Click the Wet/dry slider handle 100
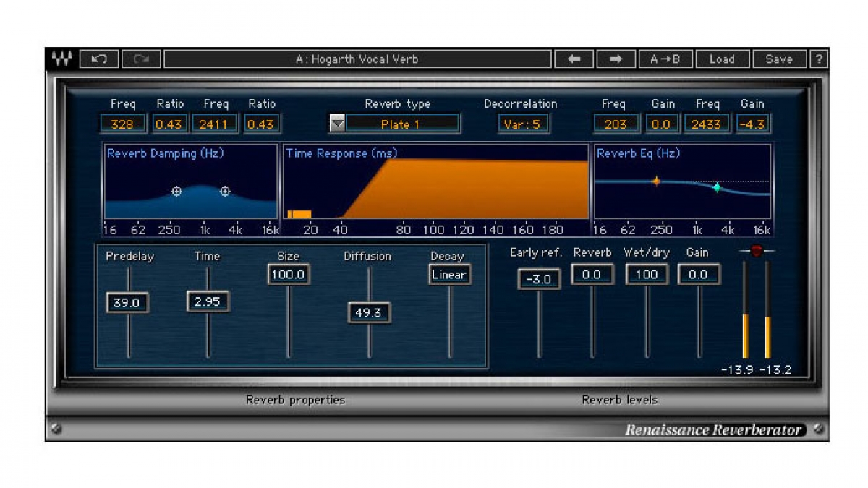Viewport: 868px width, 488px height. pos(647,274)
